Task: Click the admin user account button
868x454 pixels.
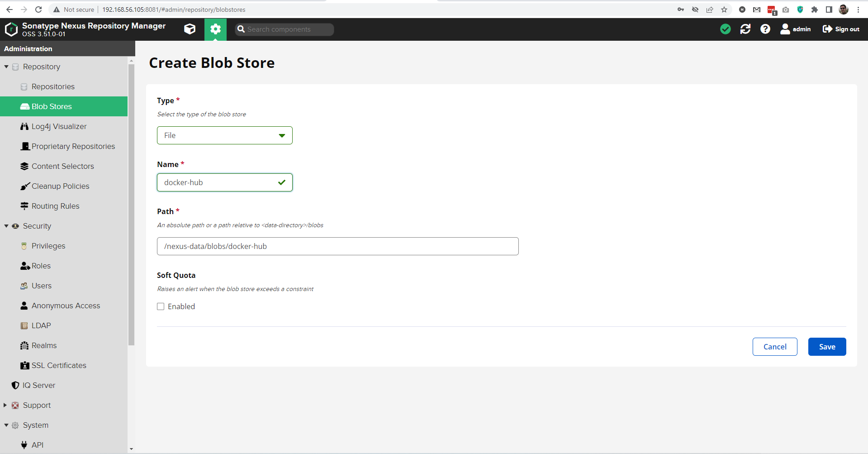Action: (795, 29)
